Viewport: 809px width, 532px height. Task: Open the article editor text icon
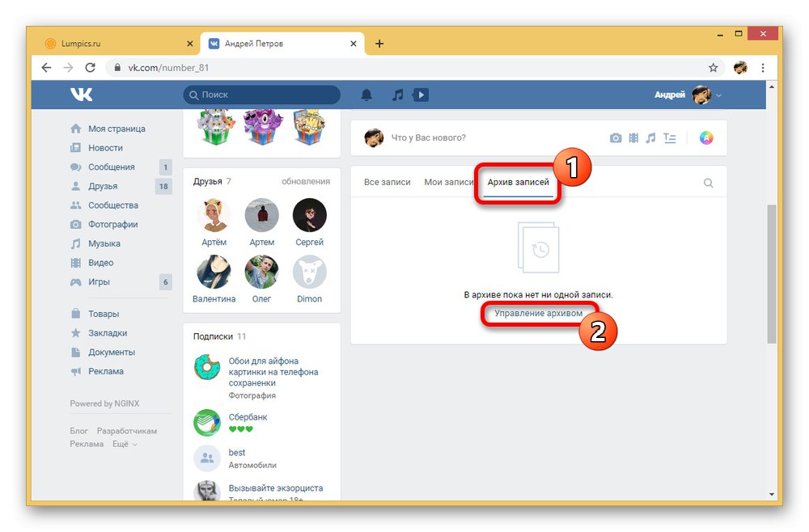670,138
